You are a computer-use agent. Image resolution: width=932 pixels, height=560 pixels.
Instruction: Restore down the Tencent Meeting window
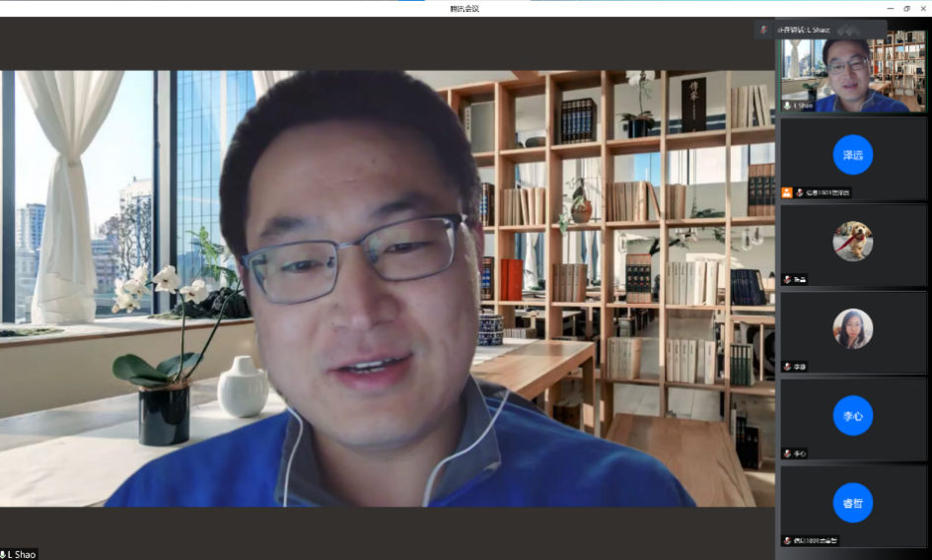[x=906, y=8]
